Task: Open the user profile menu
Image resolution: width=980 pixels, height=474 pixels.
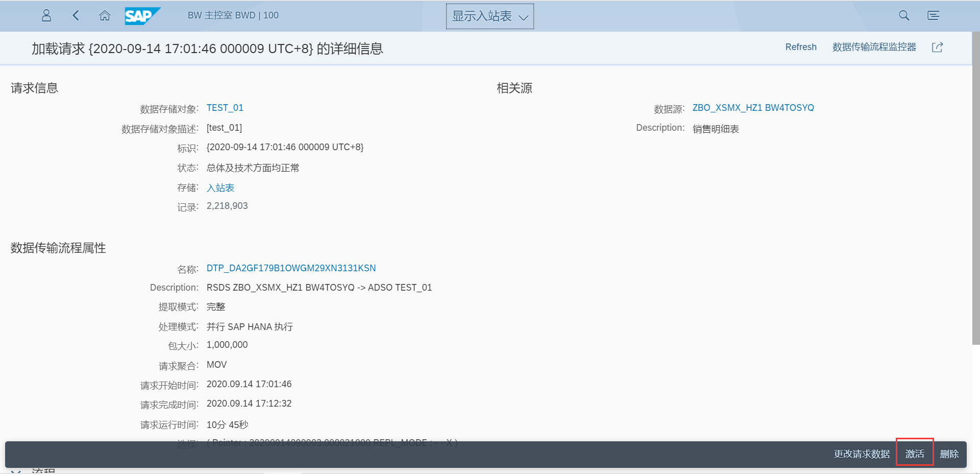Action: [x=46, y=16]
